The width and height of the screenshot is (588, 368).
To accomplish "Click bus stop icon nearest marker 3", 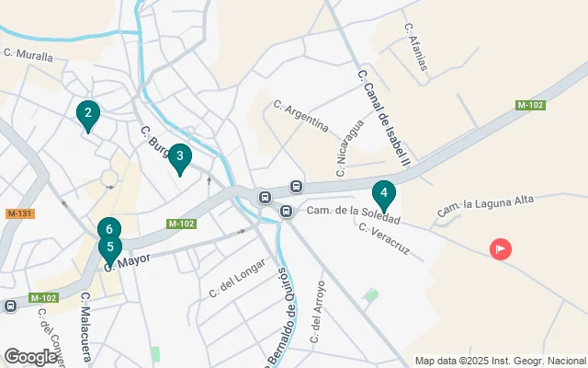I will (x=265, y=197).
